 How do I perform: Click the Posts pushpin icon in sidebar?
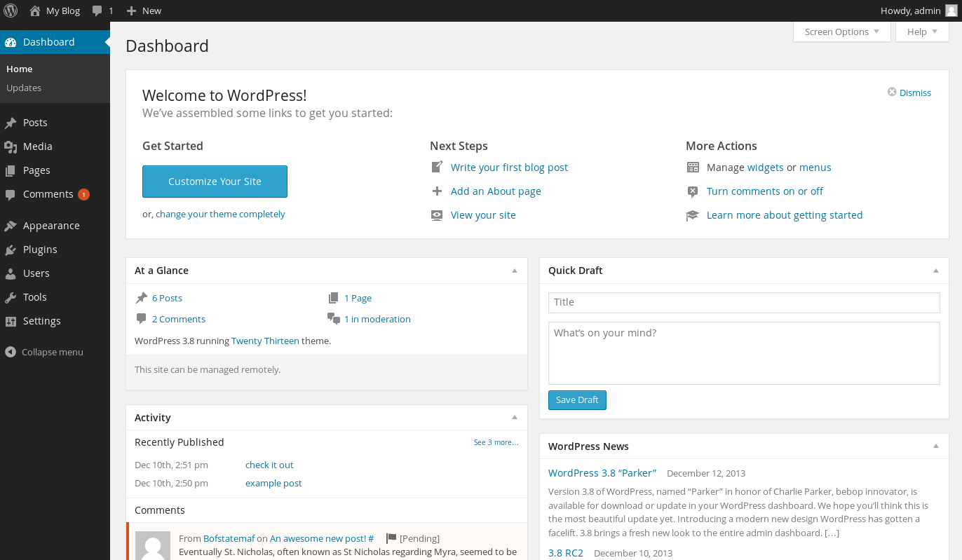[11, 123]
